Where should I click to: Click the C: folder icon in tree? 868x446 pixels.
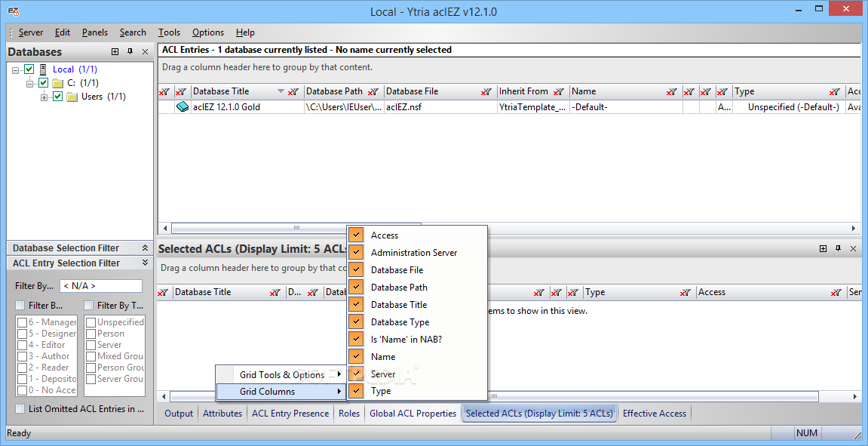click(57, 83)
